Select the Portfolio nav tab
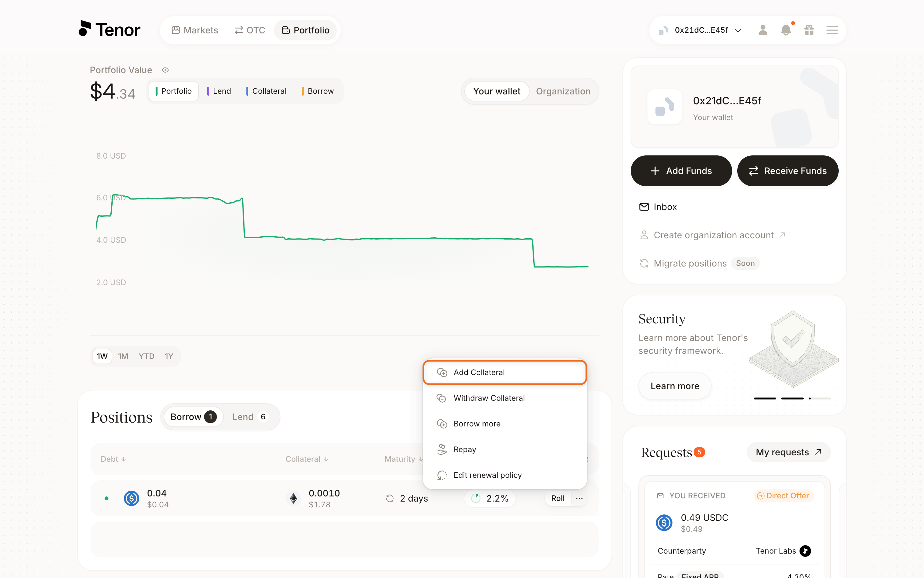The height and width of the screenshot is (578, 924). [305, 30]
